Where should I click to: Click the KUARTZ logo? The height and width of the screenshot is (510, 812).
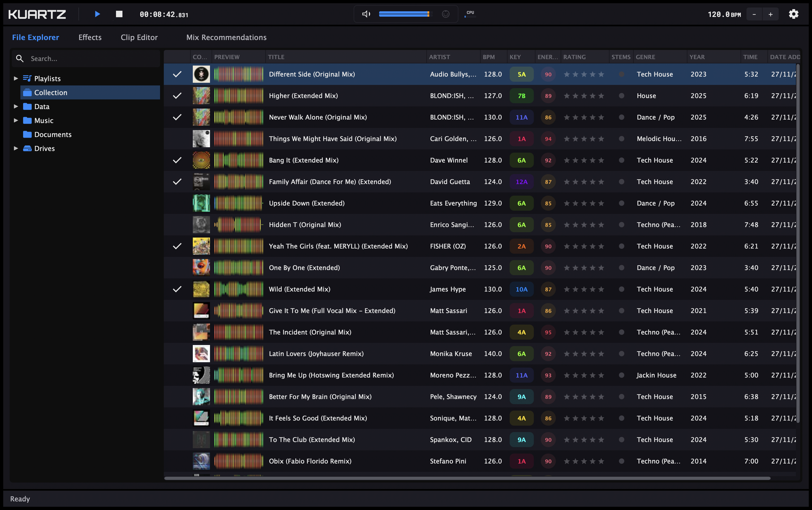[x=37, y=14]
